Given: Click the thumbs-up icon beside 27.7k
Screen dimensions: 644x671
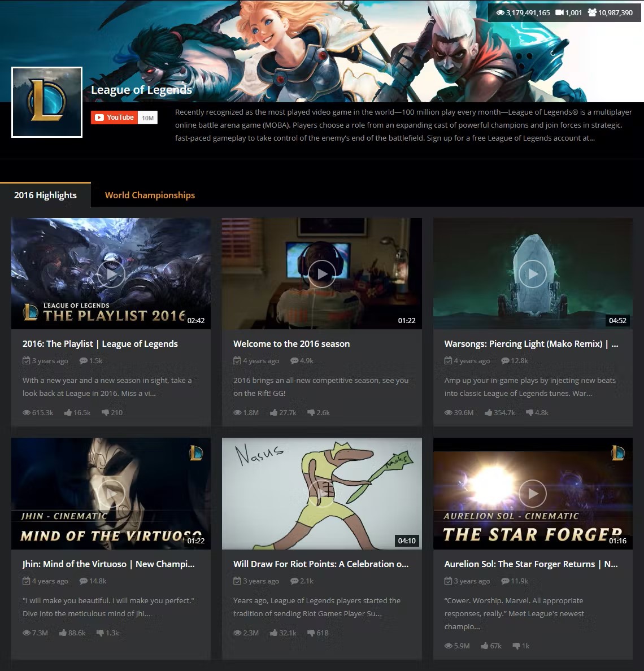Looking at the screenshot, I should click(x=274, y=412).
